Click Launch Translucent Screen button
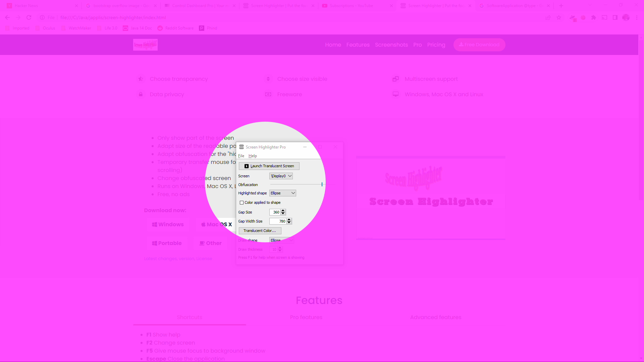Viewport: 644px width, 362px height. pos(269,166)
